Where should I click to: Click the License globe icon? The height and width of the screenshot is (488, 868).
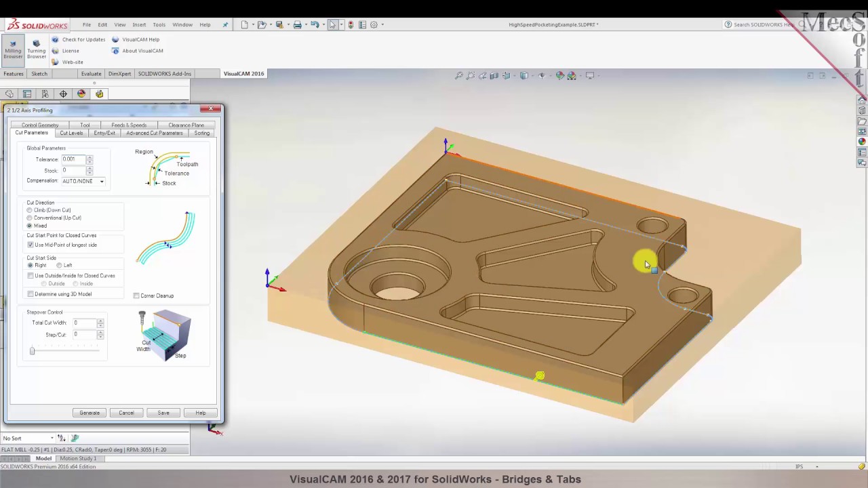pos(56,51)
